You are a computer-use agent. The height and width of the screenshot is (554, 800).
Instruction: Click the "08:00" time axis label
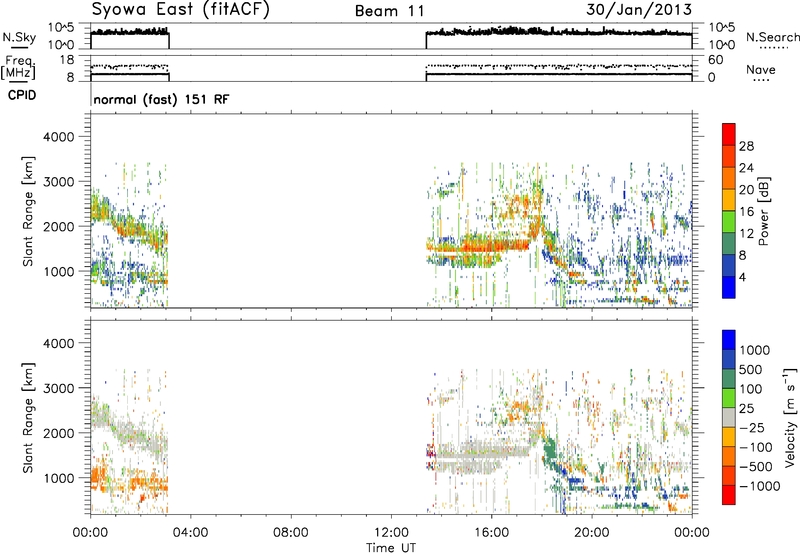[x=290, y=533]
